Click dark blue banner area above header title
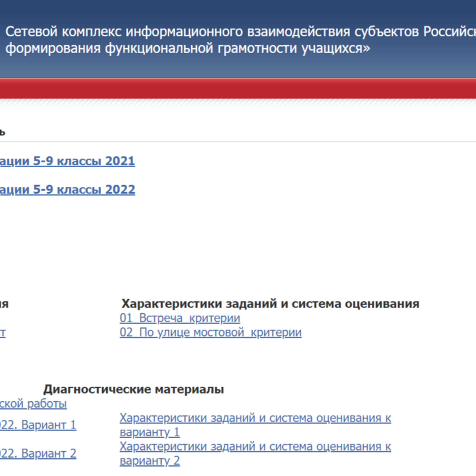The height and width of the screenshot is (476, 476). tap(238, 11)
